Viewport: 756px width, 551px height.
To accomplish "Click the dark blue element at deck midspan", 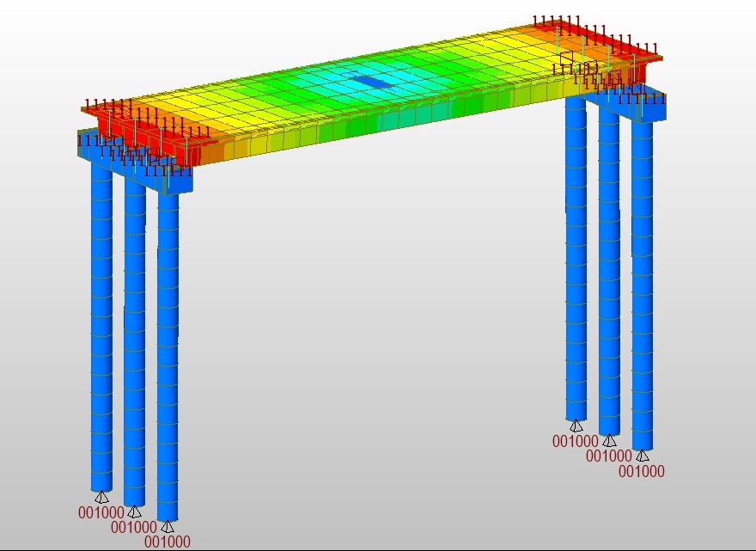I will 373,82.
